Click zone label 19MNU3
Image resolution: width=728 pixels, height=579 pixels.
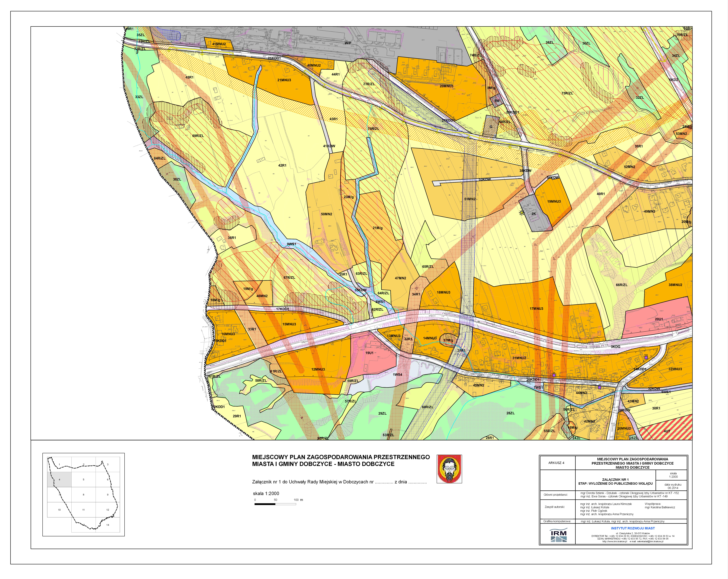pos(554,202)
